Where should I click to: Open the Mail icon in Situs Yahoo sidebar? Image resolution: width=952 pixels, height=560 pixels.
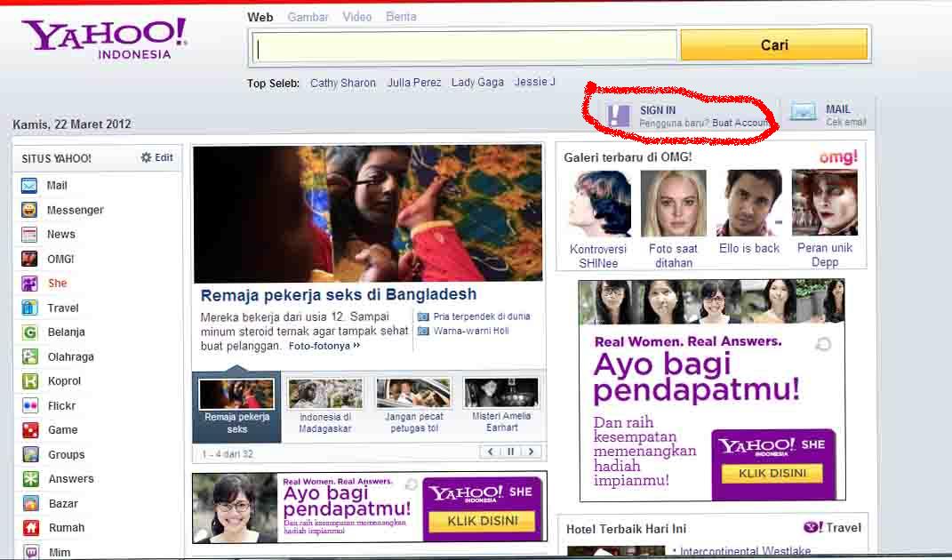[x=29, y=185]
